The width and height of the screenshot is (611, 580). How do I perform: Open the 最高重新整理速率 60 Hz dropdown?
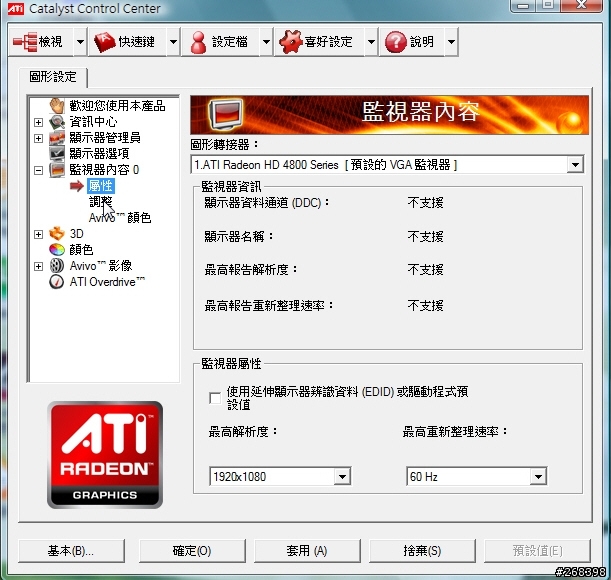tap(538, 476)
